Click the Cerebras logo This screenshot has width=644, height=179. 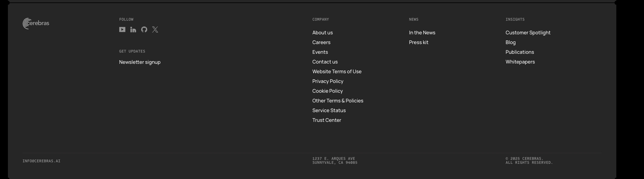[36, 23]
